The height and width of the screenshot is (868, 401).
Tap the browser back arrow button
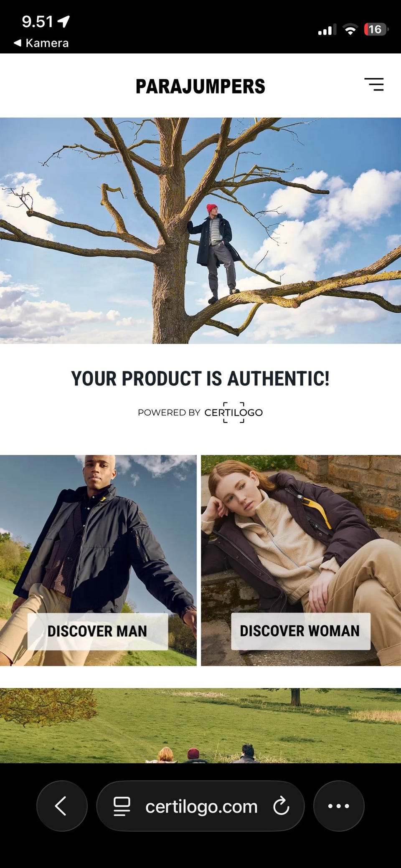62,806
